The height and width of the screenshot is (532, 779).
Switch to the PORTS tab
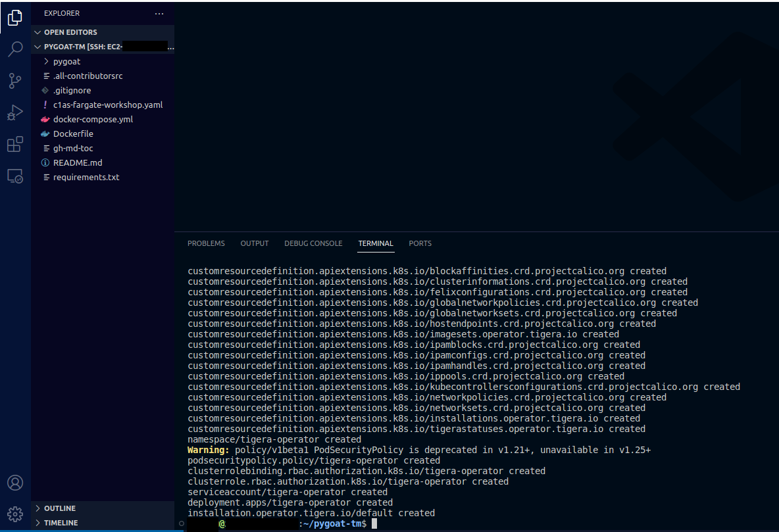[x=420, y=243]
